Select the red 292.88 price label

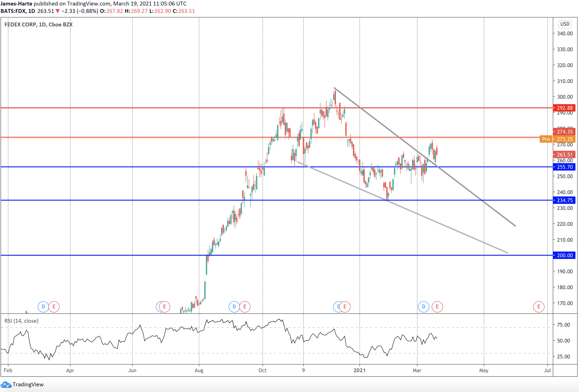point(564,108)
